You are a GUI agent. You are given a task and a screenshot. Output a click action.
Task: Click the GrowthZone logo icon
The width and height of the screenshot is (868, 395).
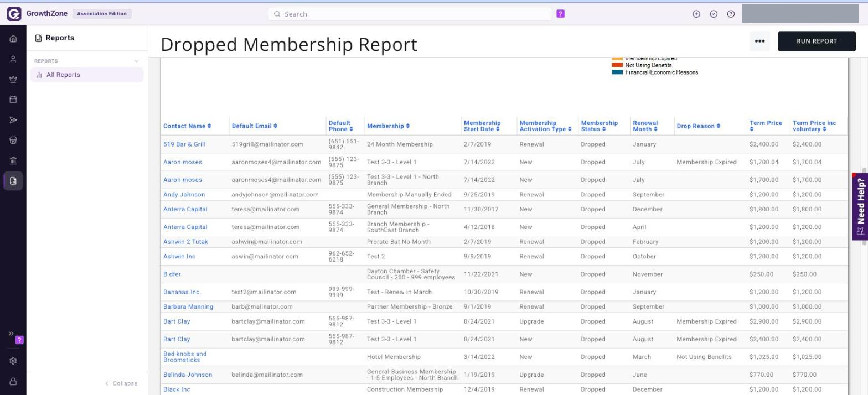[14, 14]
